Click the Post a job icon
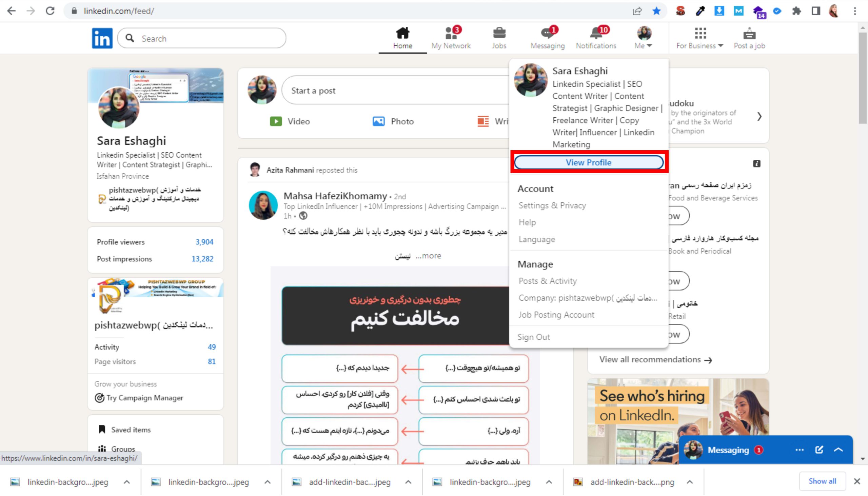This screenshot has height=496, width=868. 749,37
